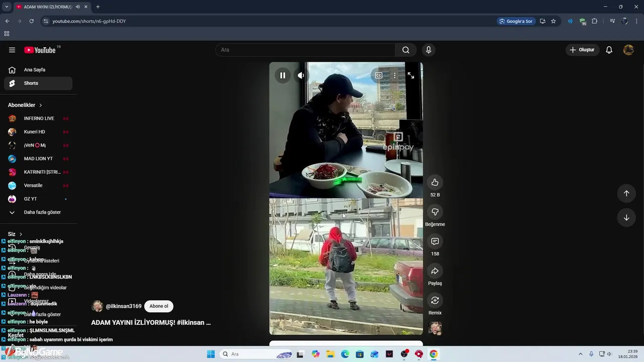Open the Windows Start menu
Screen dimensions: 644x362
tap(211, 354)
